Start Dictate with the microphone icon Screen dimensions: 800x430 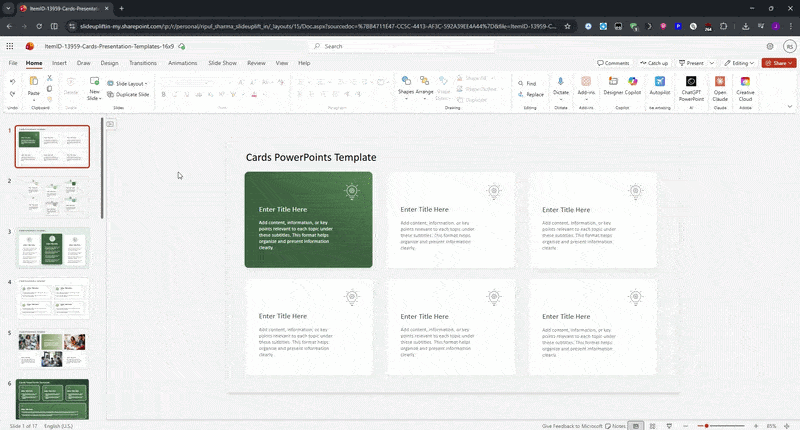560,82
